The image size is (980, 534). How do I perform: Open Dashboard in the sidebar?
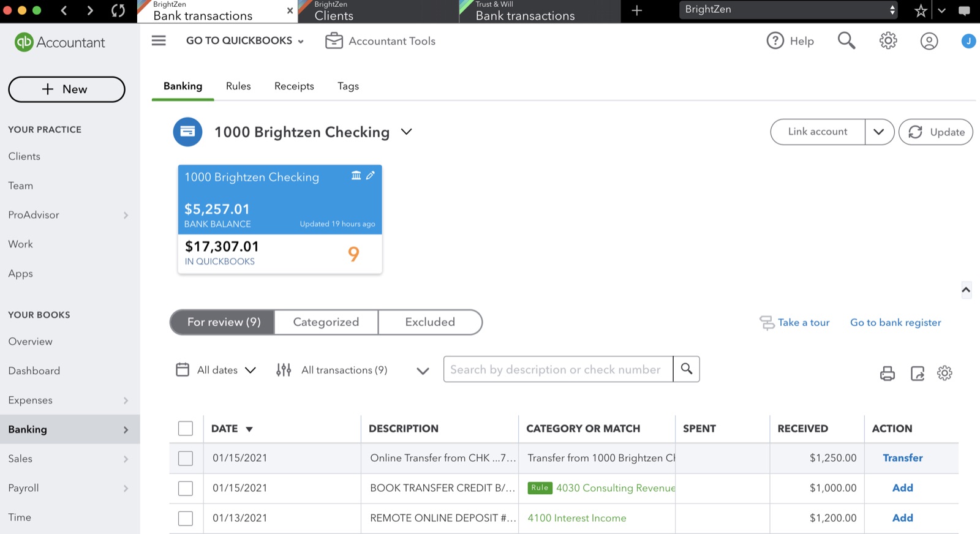point(34,371)
